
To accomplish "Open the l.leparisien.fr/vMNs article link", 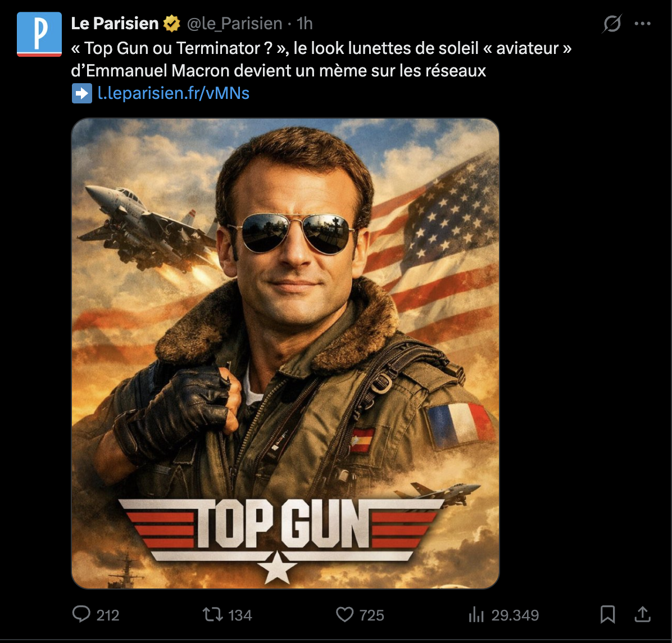I will coord(173,93).
